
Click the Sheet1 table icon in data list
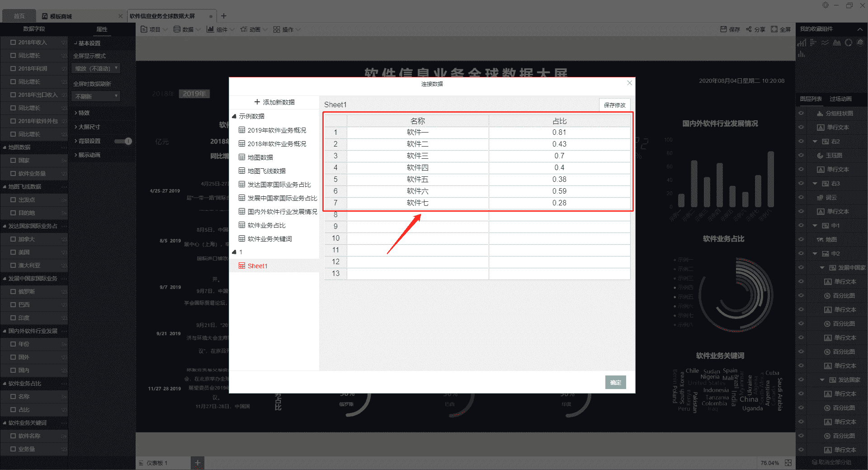point(242,266)
